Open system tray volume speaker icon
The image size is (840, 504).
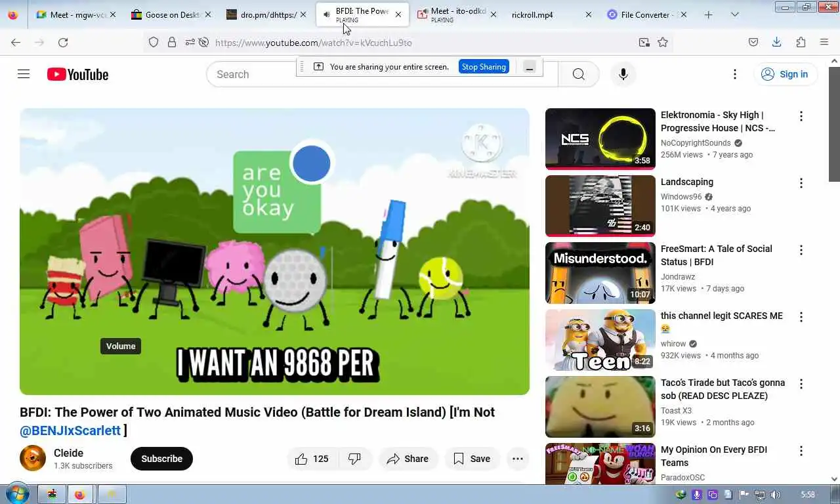[x=774, y=494]
